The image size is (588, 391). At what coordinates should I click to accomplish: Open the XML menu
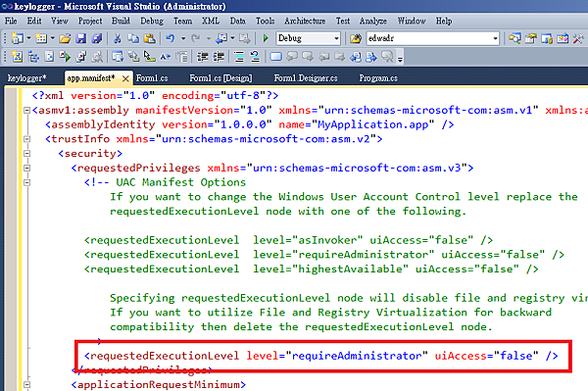click(211, 21)
